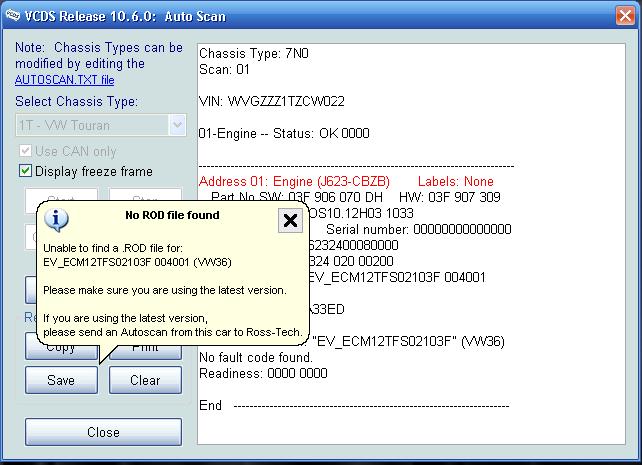Click the No fault code found line
Image resolution: width=642 pixels, height=465 pixels.
(x=256, y=357)
